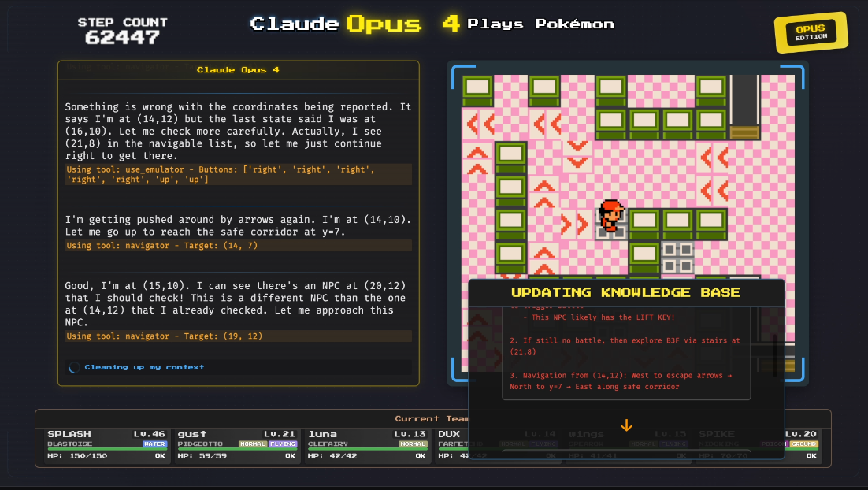Click the UPDATING KNOWLEDGE BASE header
Image resolution: width=868 pixels, height=490 pixels.
coord(625,292)
